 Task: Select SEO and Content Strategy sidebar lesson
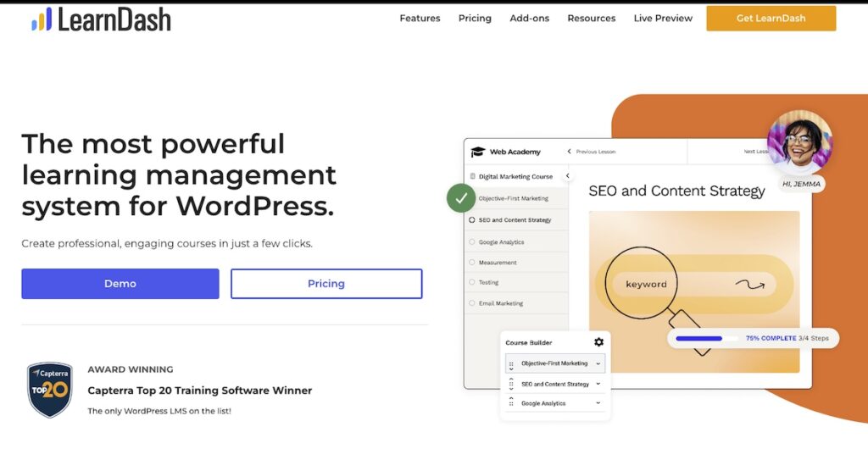pos(515,219)
